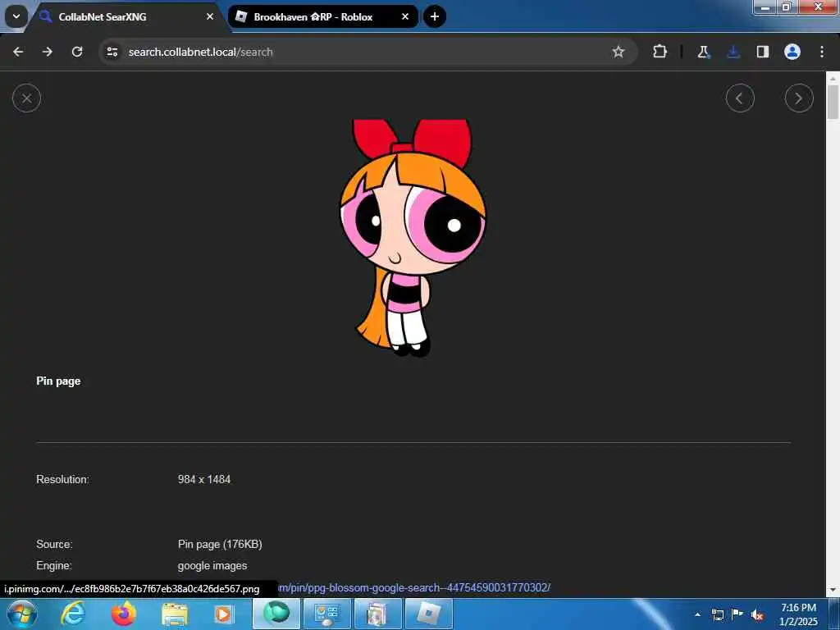Launch Internet Explorer from the taskbar
Viewport: 840px width, 630px height.
73,614
